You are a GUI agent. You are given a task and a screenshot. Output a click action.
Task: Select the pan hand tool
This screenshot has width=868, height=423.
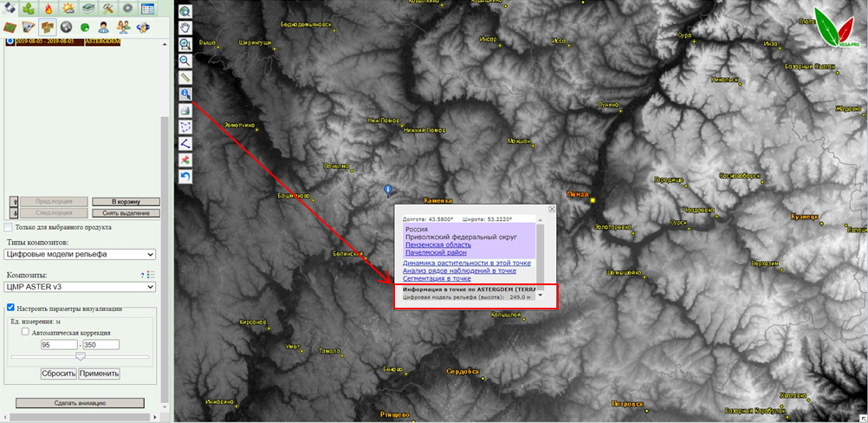(185, 28)
